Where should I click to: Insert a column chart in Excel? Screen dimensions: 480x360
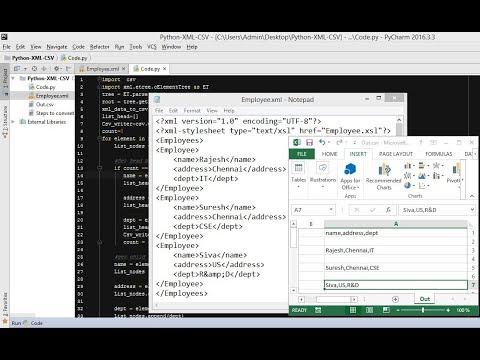pyautogui.click(x=407, y=166)
